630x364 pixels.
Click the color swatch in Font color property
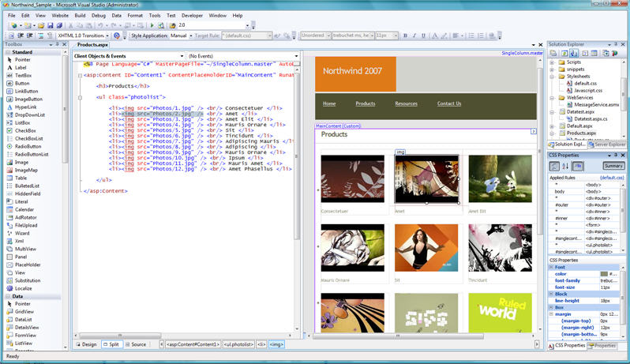[x=604, y=274]
